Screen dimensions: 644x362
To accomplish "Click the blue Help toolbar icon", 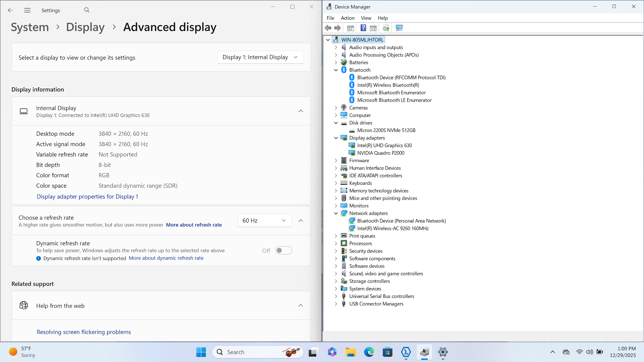I will pyautogui.click(x=363, y=28).
